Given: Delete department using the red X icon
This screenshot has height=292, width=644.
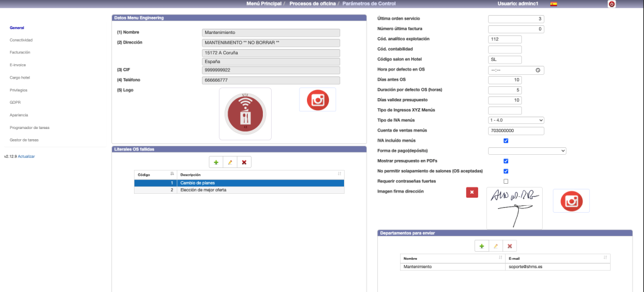Looking at the screenshot, I should pos(509,246).
